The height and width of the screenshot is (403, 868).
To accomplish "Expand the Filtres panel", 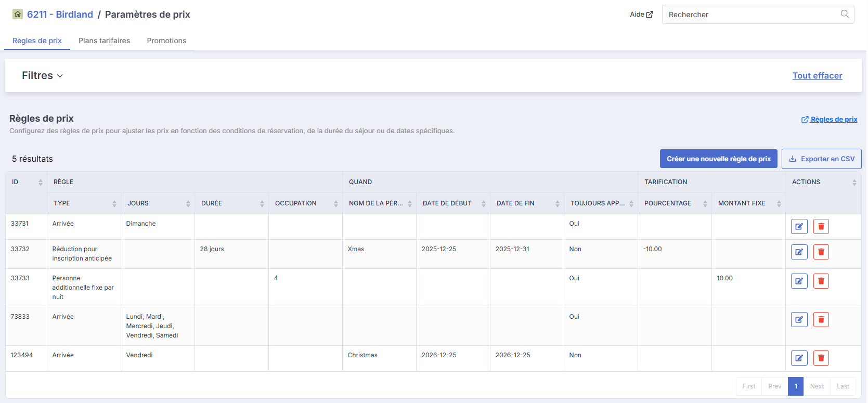I will 42,75.
